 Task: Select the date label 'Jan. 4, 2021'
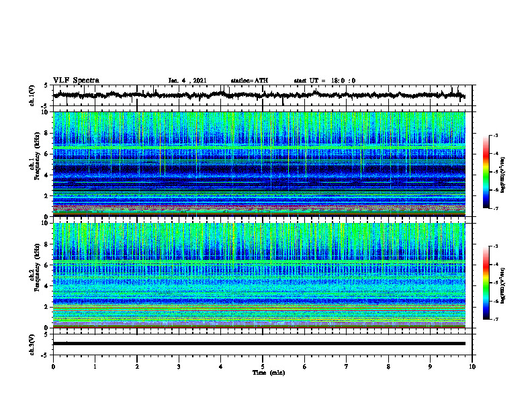187,81
